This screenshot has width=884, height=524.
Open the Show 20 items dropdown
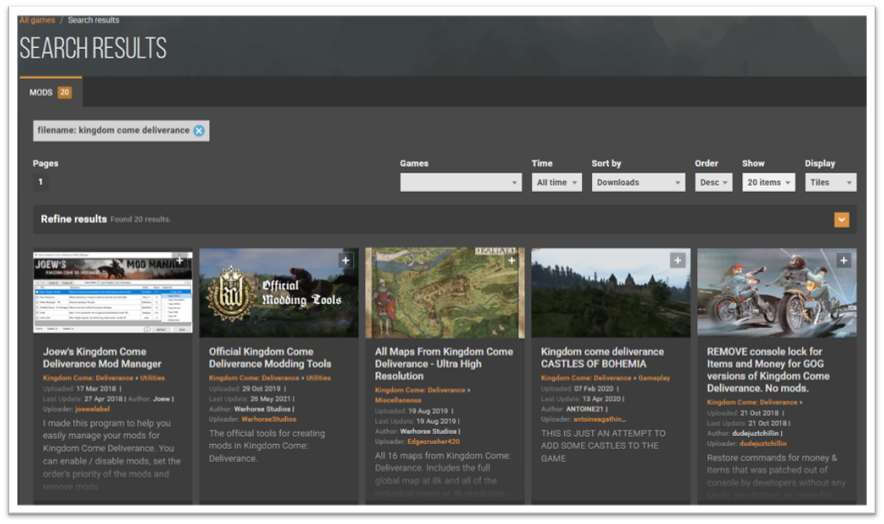coord(768,183)
